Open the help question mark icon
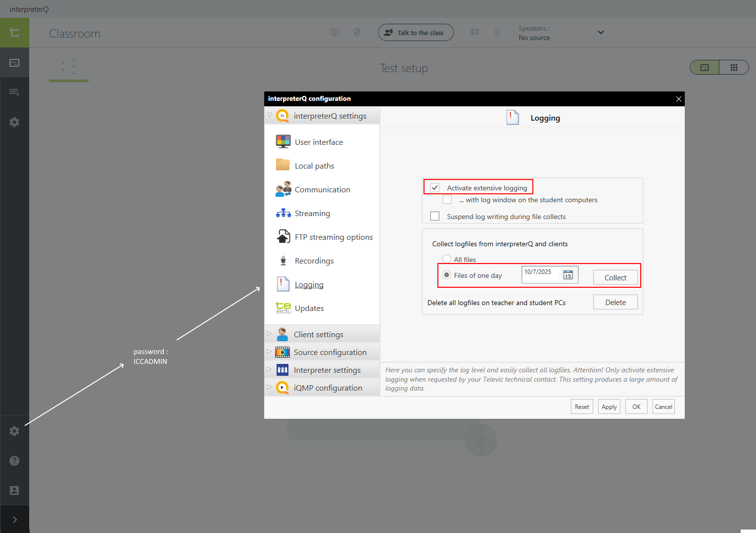The height and width of the screenshot is (533, 756). tap(14, 461)
